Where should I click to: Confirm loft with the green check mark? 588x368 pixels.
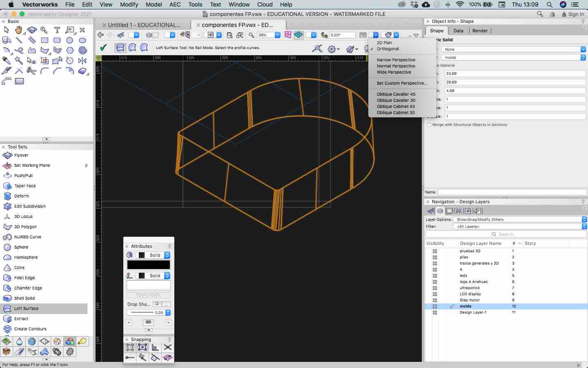tap(103, 47)
